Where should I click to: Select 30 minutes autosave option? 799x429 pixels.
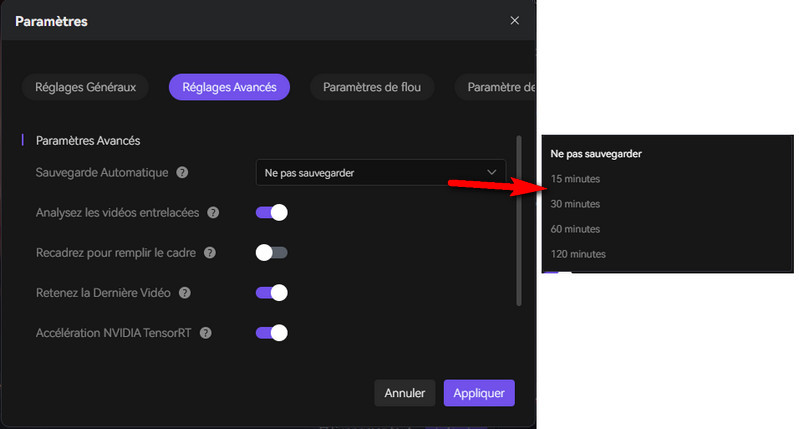pyautogui.click(x=575, y=204)
